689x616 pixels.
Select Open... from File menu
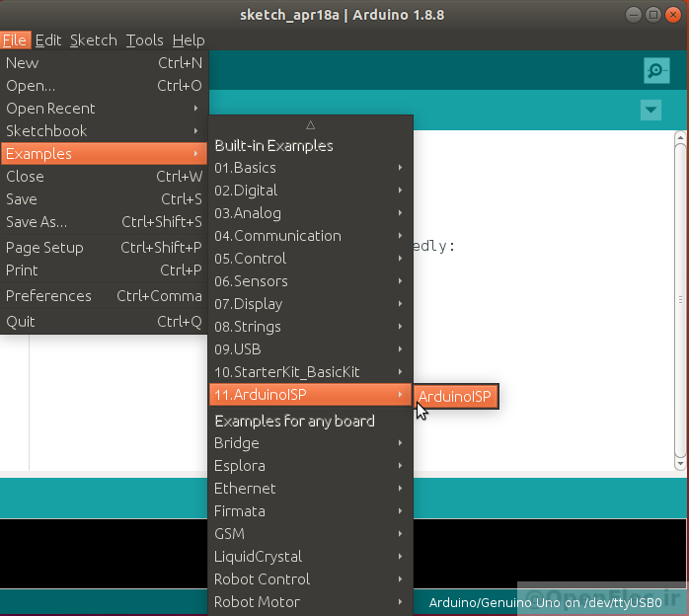pyautogui.click(x=105, y=86)
